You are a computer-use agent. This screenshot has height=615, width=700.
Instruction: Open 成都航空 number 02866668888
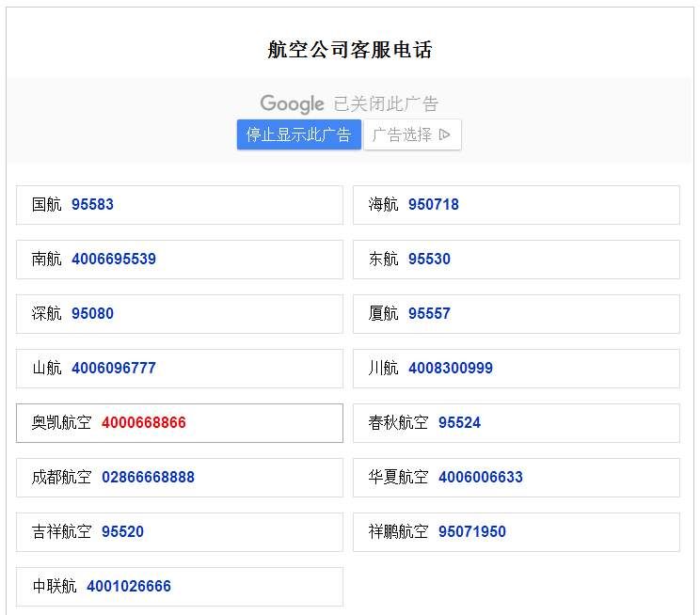pos(148,477)
